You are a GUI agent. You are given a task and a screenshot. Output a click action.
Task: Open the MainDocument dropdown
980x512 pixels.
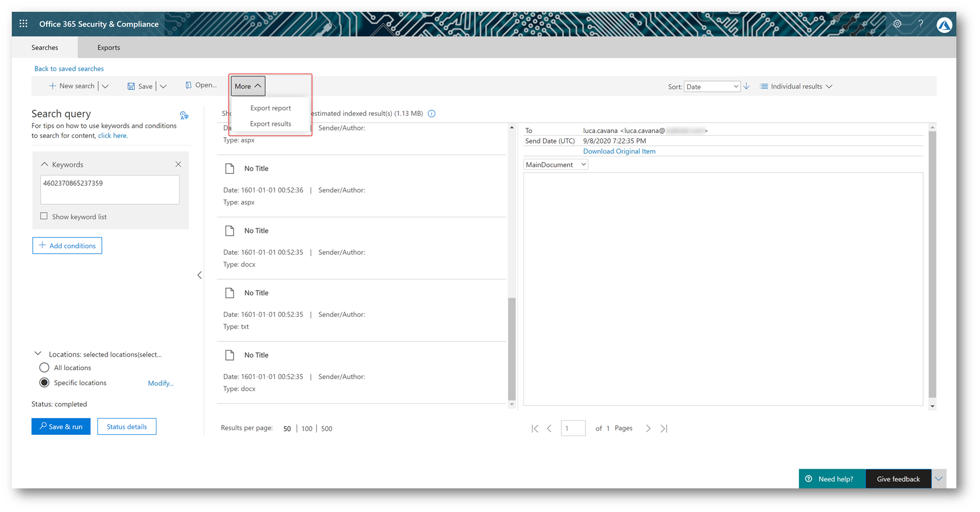[556, 164]
